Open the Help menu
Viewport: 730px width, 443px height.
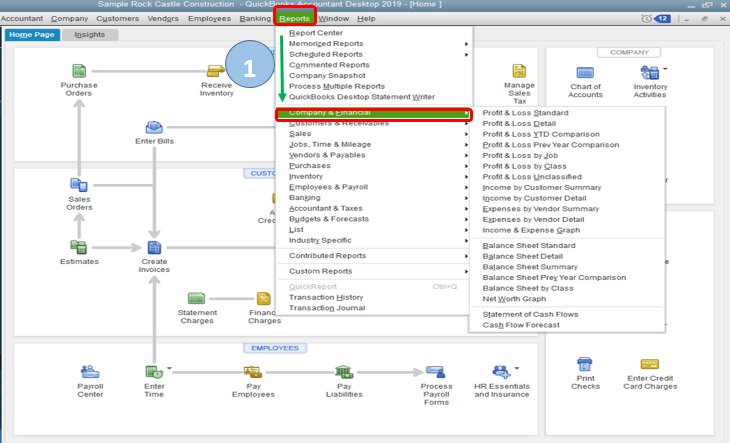(x=366, y=19)
